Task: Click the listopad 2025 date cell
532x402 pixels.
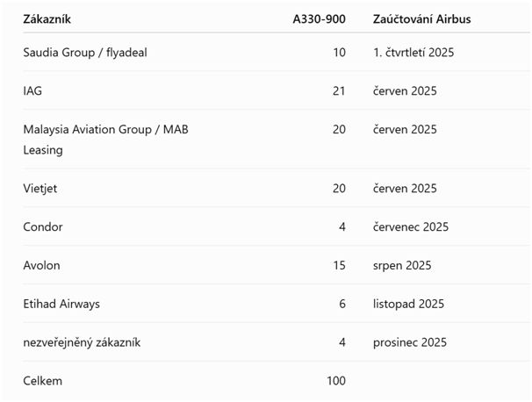Action: tap(408, 304)
